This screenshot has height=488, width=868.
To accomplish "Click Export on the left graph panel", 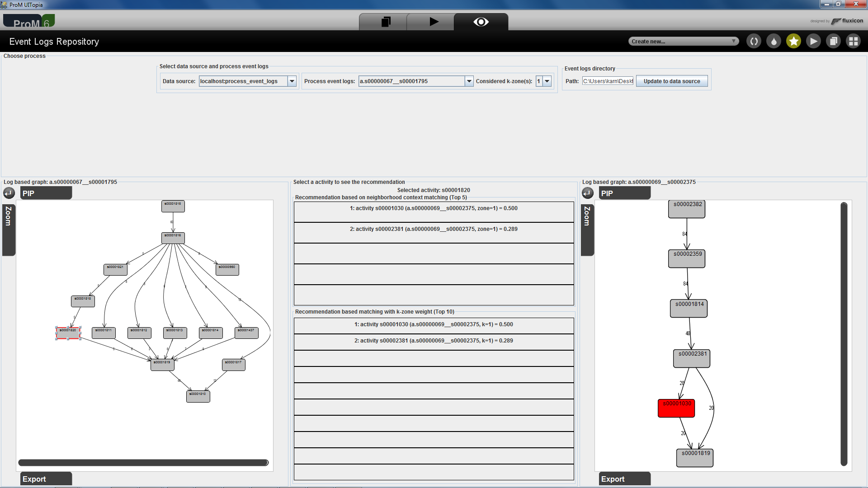I will click(46, 479).
